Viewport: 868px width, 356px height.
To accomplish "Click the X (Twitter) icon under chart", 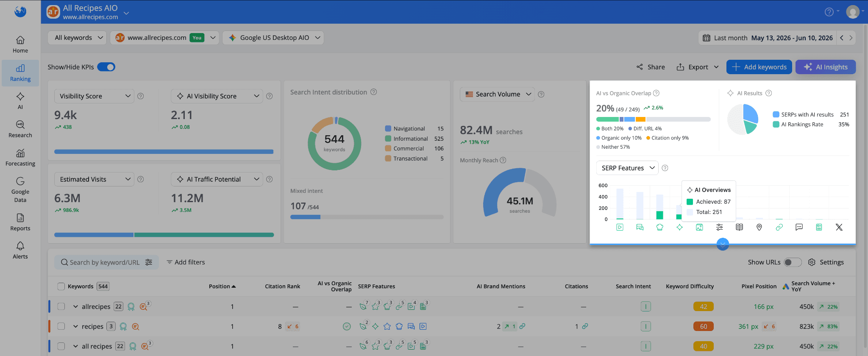I will pyautogui.click(x=839, y=227).
